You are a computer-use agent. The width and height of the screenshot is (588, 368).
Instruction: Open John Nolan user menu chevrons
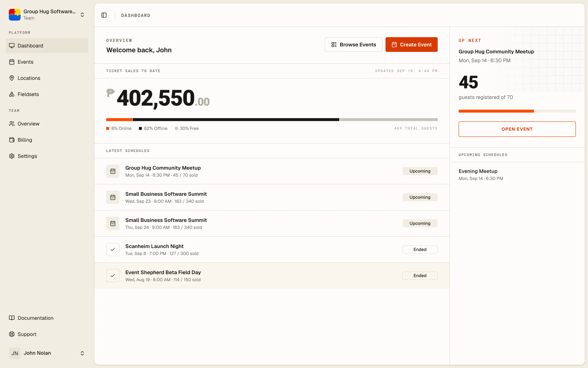[x=82, y=353]
